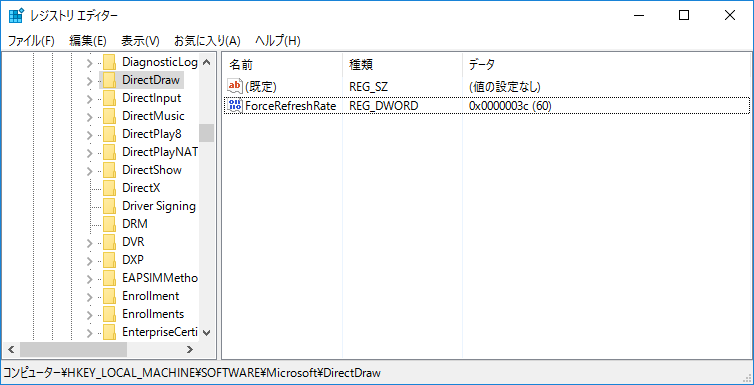The width and height of the screenshot is (754, 385).
Task: Expand the DirectPlayNAT tree node
Action: click(x=89, y=153)
